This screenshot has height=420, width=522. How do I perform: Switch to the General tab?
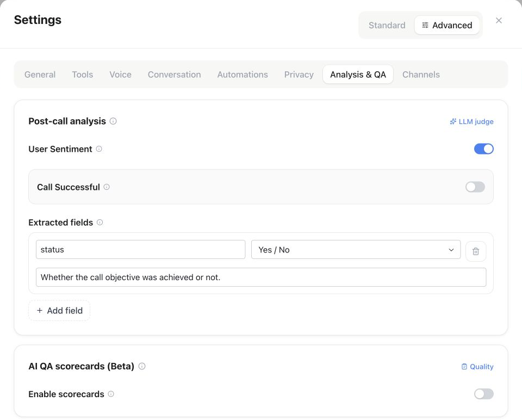click(x=40, y=75)
